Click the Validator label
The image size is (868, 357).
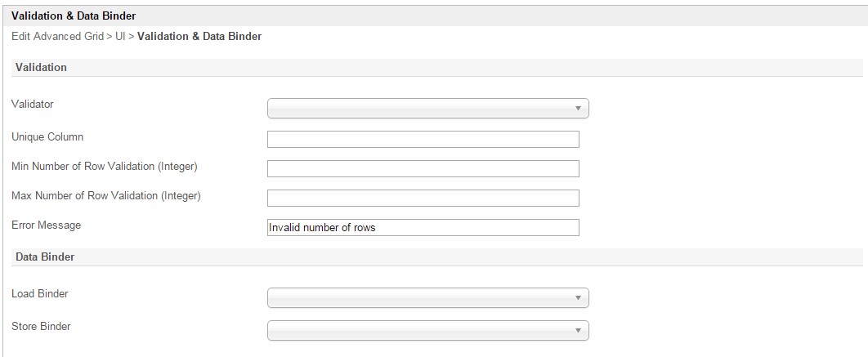[x=33, y=105]
